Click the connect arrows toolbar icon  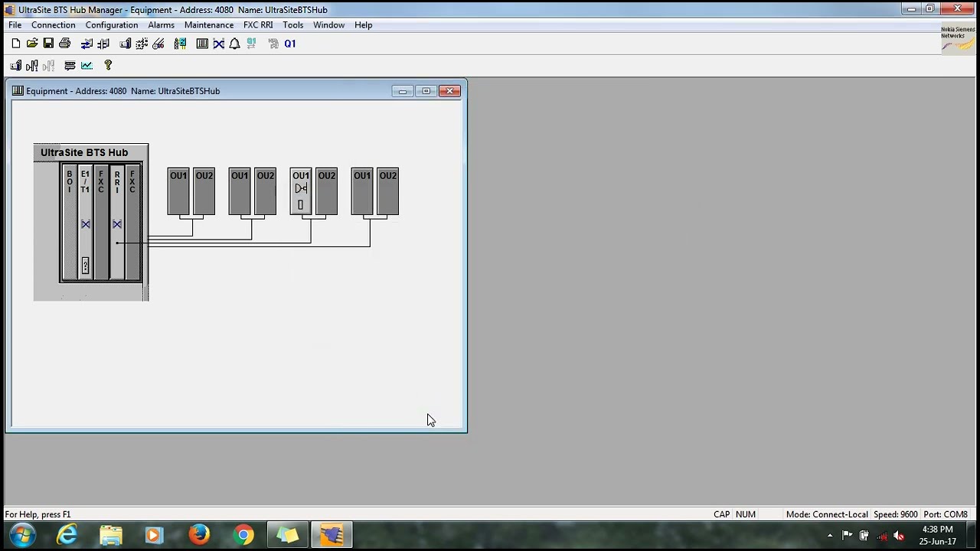[87, 44]
